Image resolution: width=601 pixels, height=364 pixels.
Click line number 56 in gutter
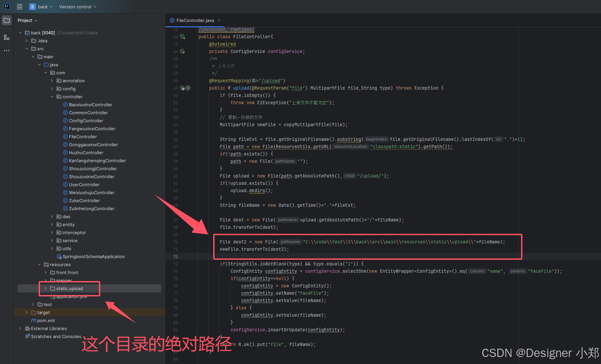point(176,139)
